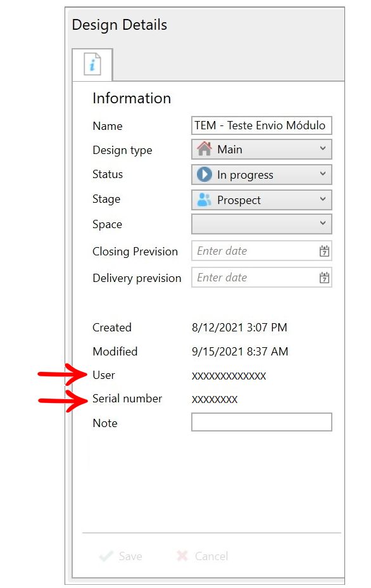The height and width of the screenshot is (588, 371).
Task: Click the red X Cancel icon
Action: pyautogui.click(x=182, y=556)
